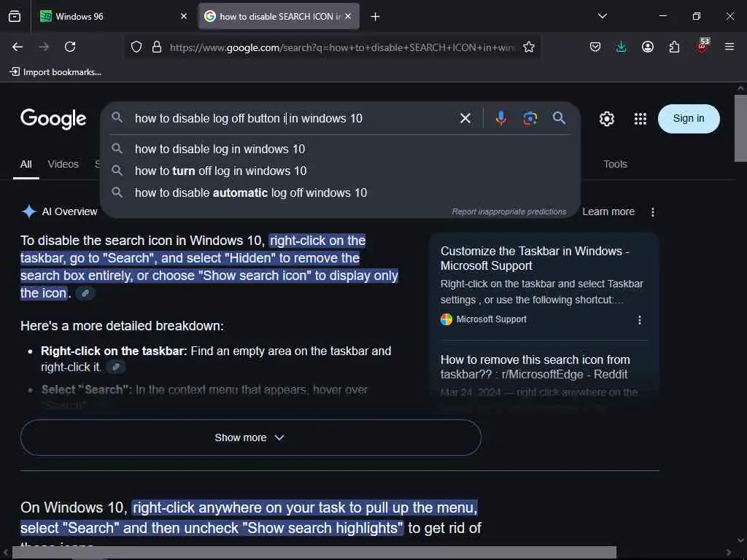
Task: Click Import bookmarks in bookmarks bar
Action: pyautogui.click(x=55, y=72)
